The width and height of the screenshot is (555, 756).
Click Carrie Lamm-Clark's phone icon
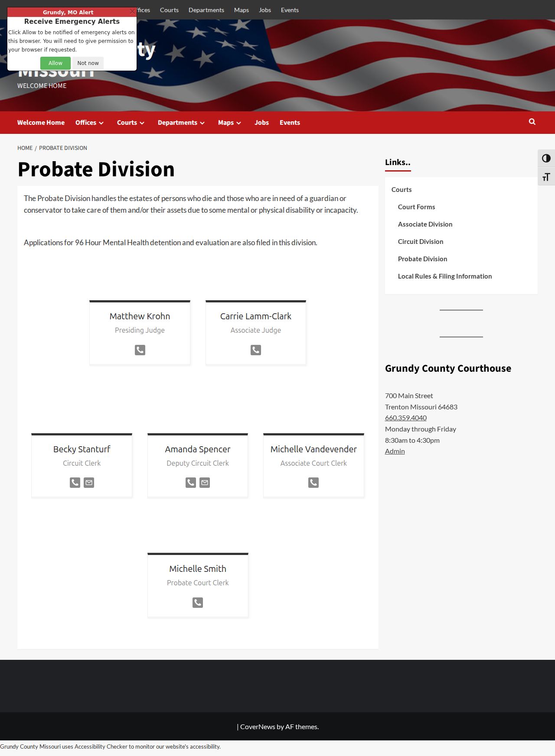click(x=256, y=350)
